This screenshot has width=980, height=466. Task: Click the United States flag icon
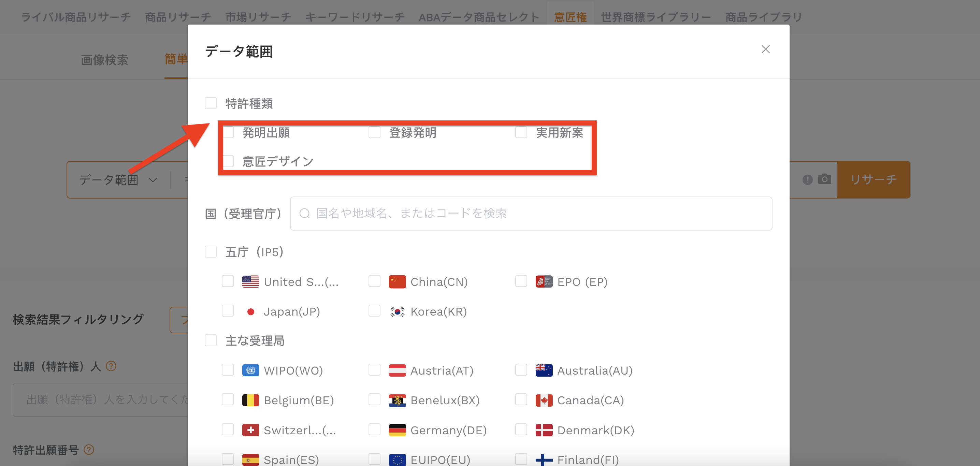(251, 281)
